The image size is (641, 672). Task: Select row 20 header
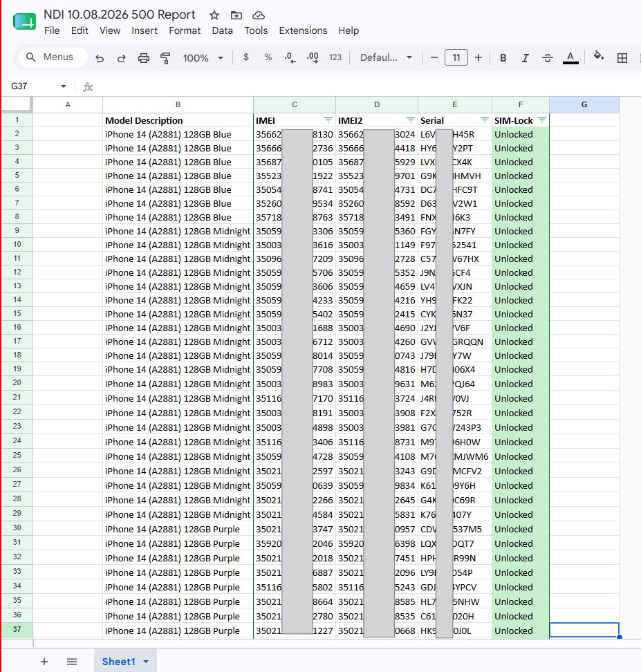point(17,383)
